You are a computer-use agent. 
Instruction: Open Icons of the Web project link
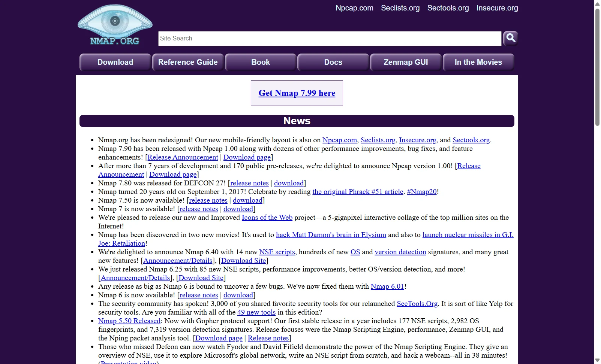267,218
